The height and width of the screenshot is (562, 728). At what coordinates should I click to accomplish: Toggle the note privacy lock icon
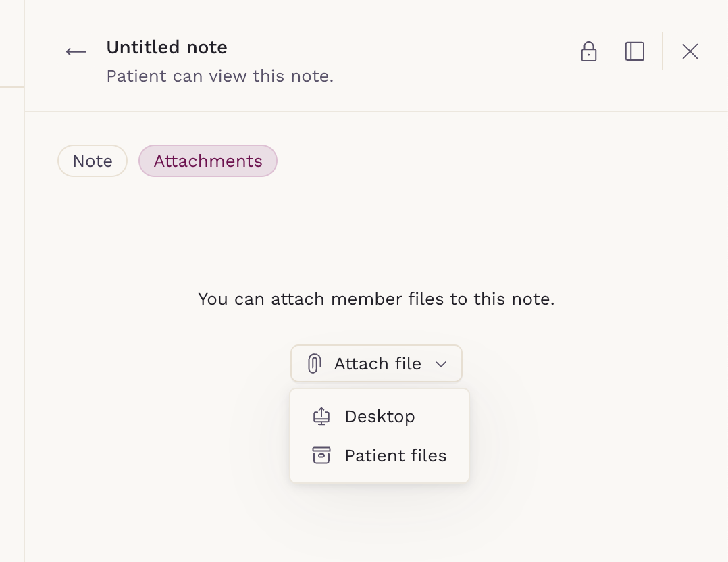coord(589,51)
